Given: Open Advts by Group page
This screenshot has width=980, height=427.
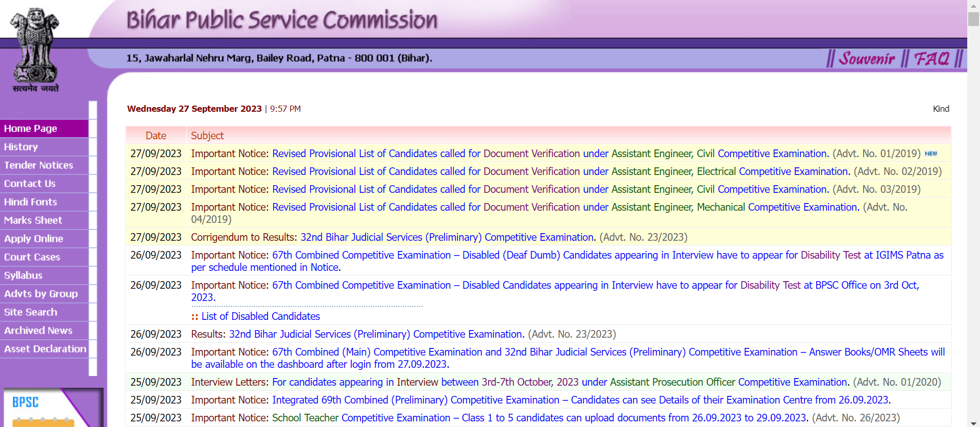Looking at the screenshot, I should point(41,294).
